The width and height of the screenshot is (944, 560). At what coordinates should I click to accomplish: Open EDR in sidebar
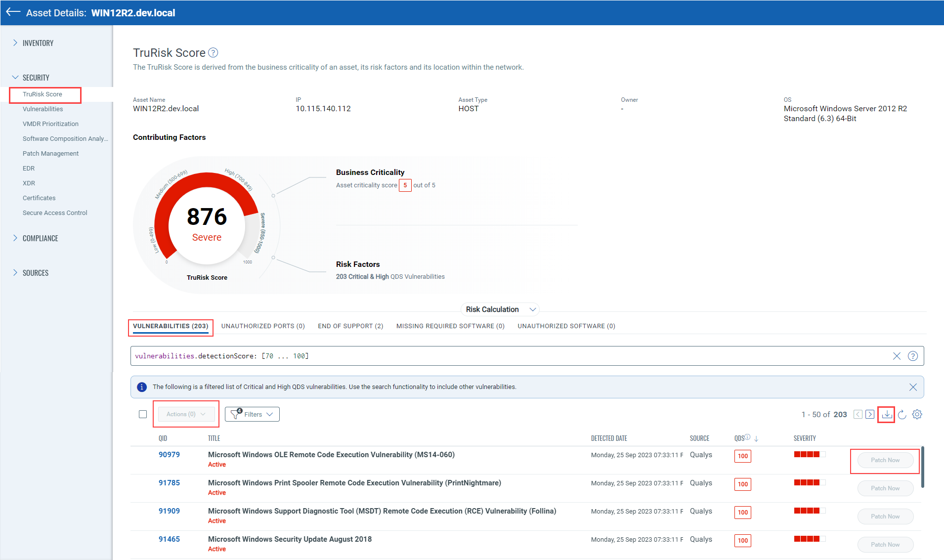click(x=29, y=168)
